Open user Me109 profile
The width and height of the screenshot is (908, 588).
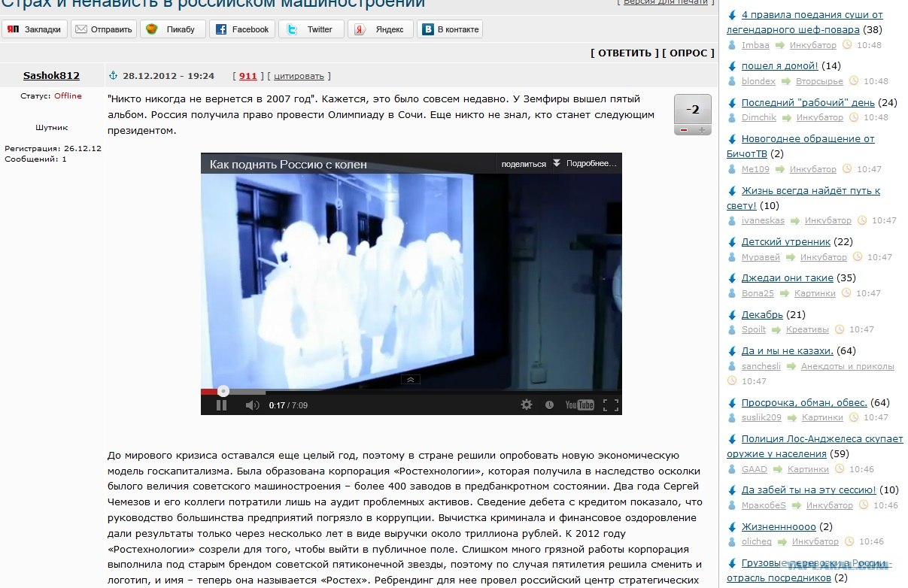coord(755,169)
